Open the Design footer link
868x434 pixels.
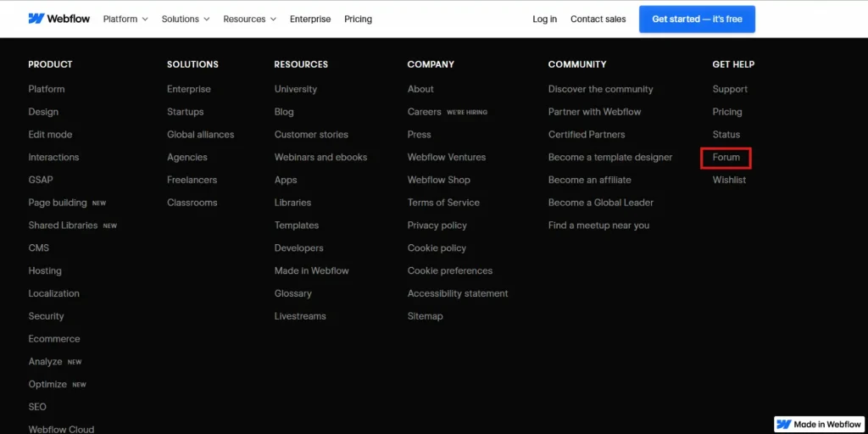[x=43, y=112]
